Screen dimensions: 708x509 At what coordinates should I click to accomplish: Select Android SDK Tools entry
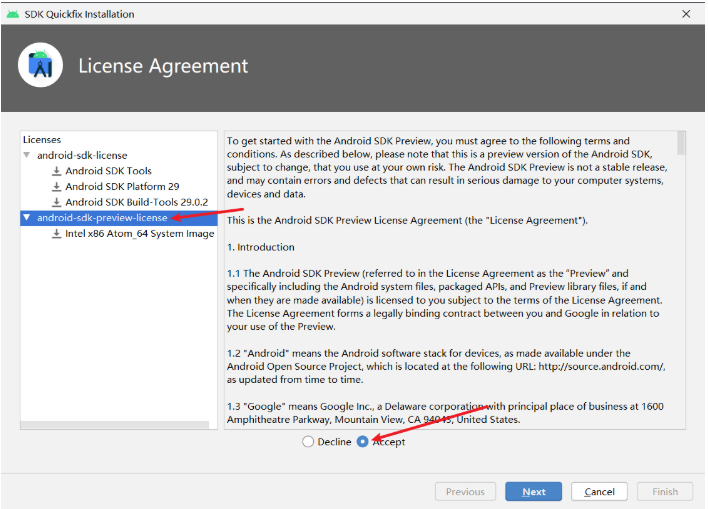coord(108,171)
